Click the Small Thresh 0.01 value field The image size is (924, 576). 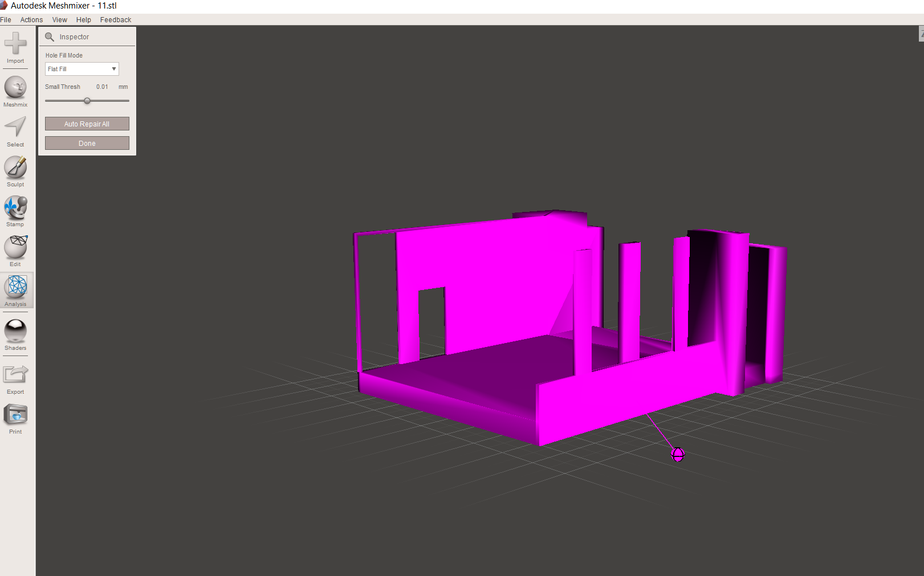click(102, 87)
